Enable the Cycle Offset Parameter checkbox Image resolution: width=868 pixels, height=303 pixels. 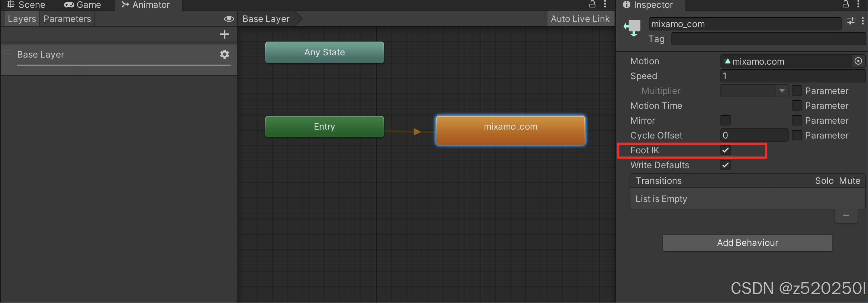click(x=797, y=135)
